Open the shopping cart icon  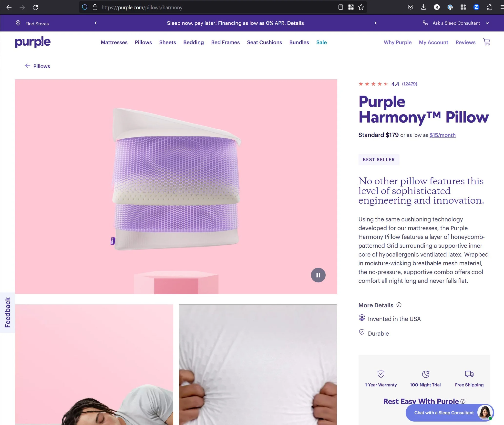click(487, 42)
